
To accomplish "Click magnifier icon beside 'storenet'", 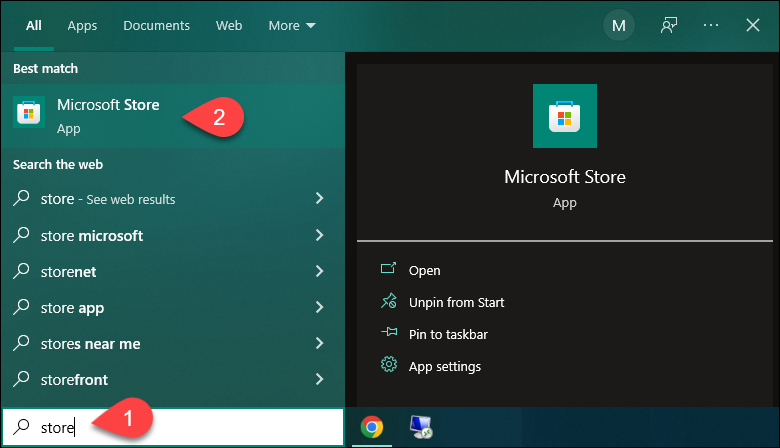I will coord(21,270).
